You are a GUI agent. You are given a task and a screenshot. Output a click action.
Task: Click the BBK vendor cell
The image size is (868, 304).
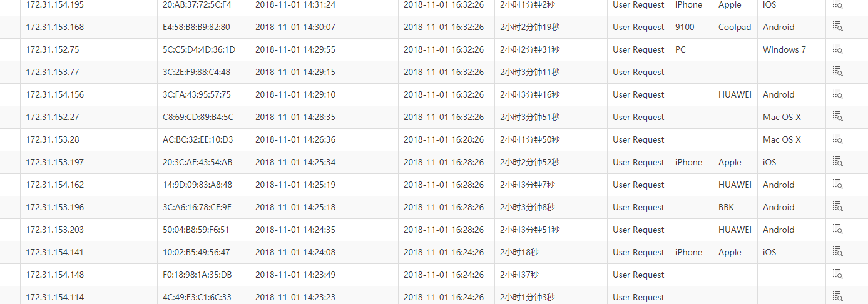coord(726,207)
